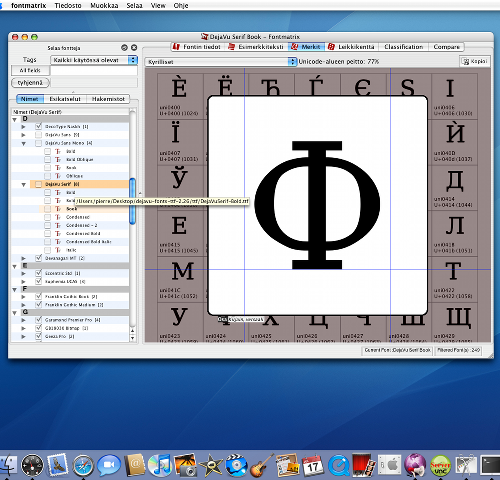This screenshot has height=480, width=500.
Task: Uncheck the DecoType Naskh family checkbox
Action: coord(38,126)
